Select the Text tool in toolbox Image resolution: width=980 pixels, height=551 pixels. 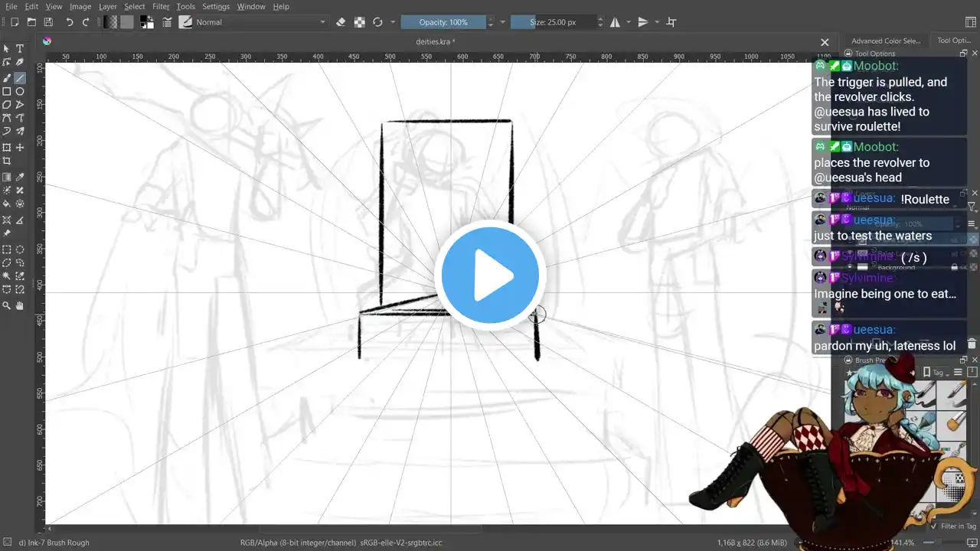pos(20,49)
